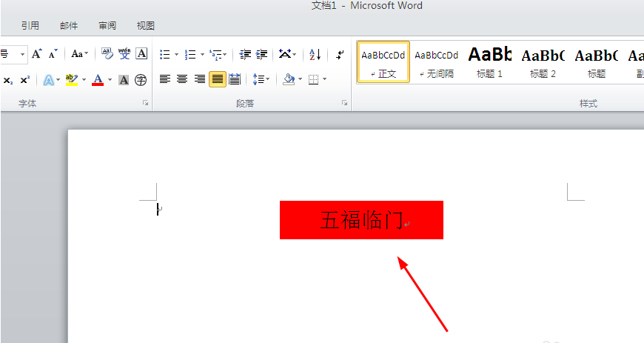
Task: Open the Paragraph dialog launcher (段落)
Action: [x=344, y=103]
